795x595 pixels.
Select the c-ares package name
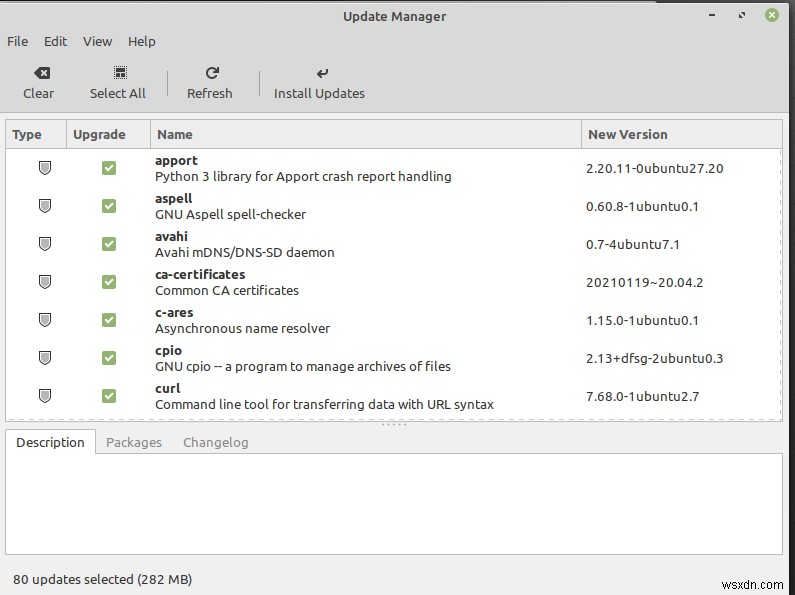(174, 313)
